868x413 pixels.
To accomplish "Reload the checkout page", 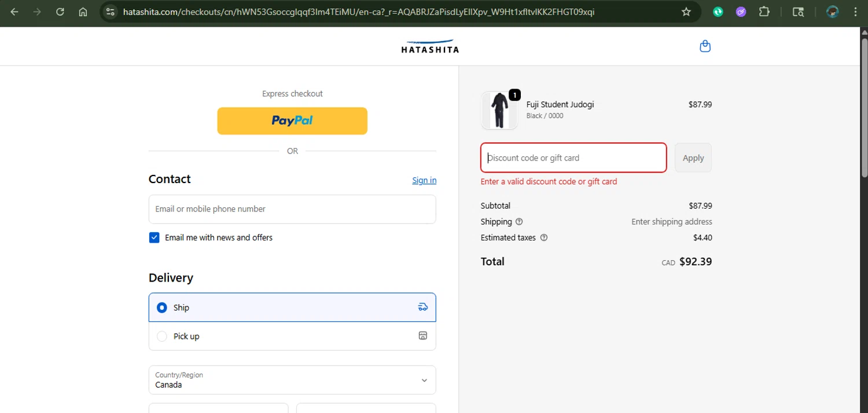I will (60, 12).
